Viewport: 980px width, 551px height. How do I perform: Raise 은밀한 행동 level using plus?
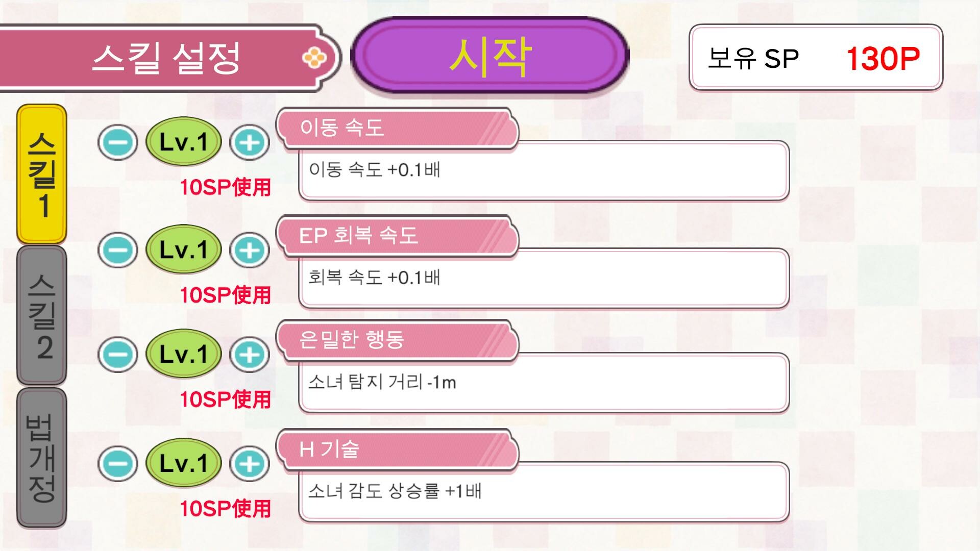point(250,354)
